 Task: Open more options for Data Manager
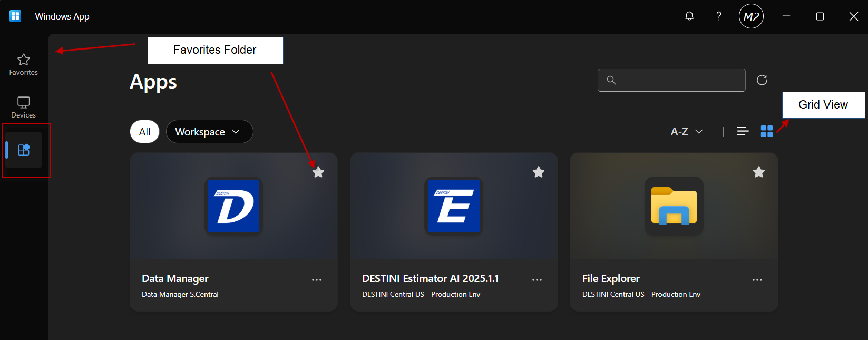[x=317, y=280]
